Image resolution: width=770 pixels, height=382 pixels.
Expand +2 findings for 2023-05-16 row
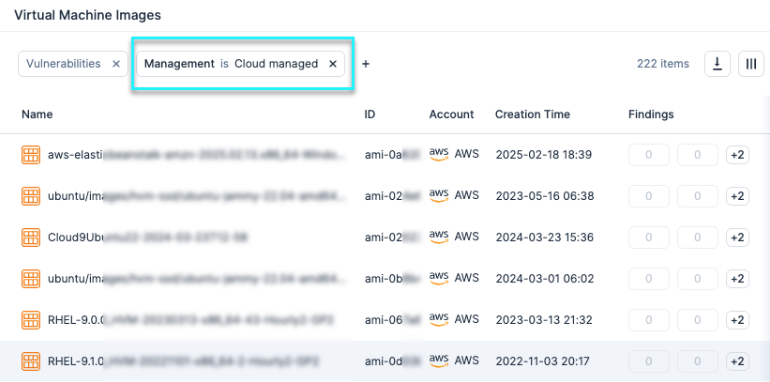[738, 196]
